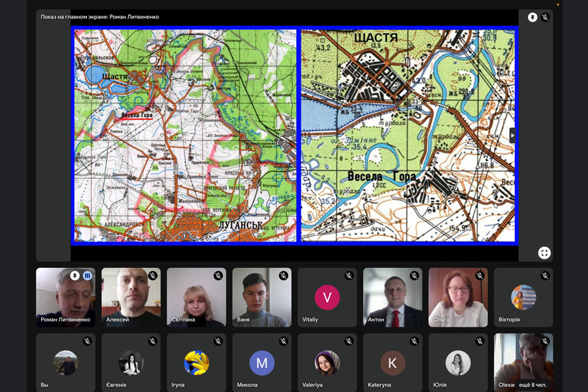Click the muted mic icon on Iryna's tile
Viewport: 588px width, 392px height.
(218, 341)
